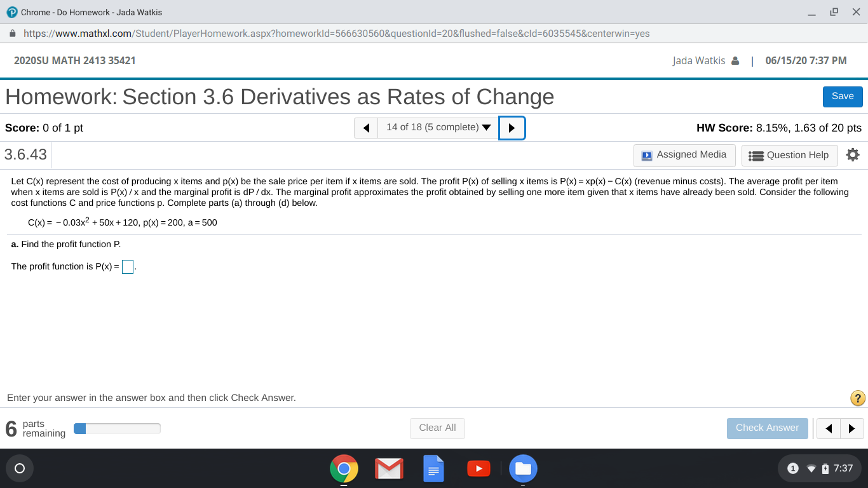Viewport: 868px width, 488px height.
Task: Click the 'Enter your answer in the answer box' instruction
Action: click(x=151, y=398)
